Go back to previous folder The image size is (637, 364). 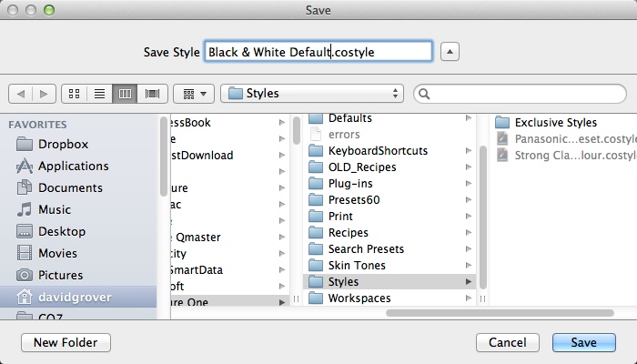tap(20, 94)
